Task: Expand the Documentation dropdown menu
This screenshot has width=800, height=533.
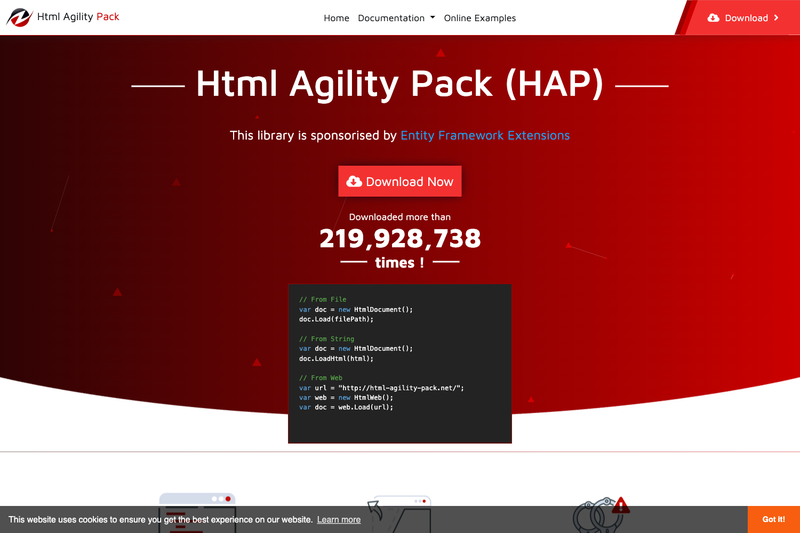Action: (x=396, y=18)
